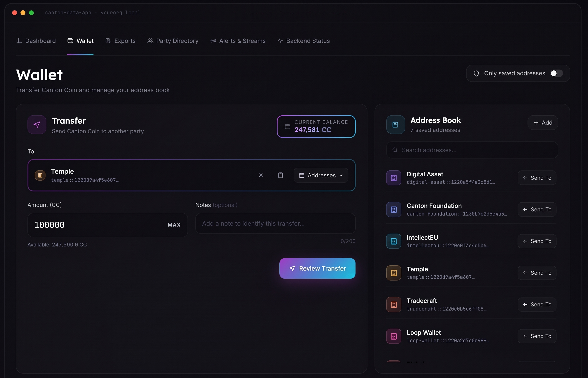Viewport: 588px width, 378px height.
Task: Click the chevron on the Addresses button
Action: point(341,175)
